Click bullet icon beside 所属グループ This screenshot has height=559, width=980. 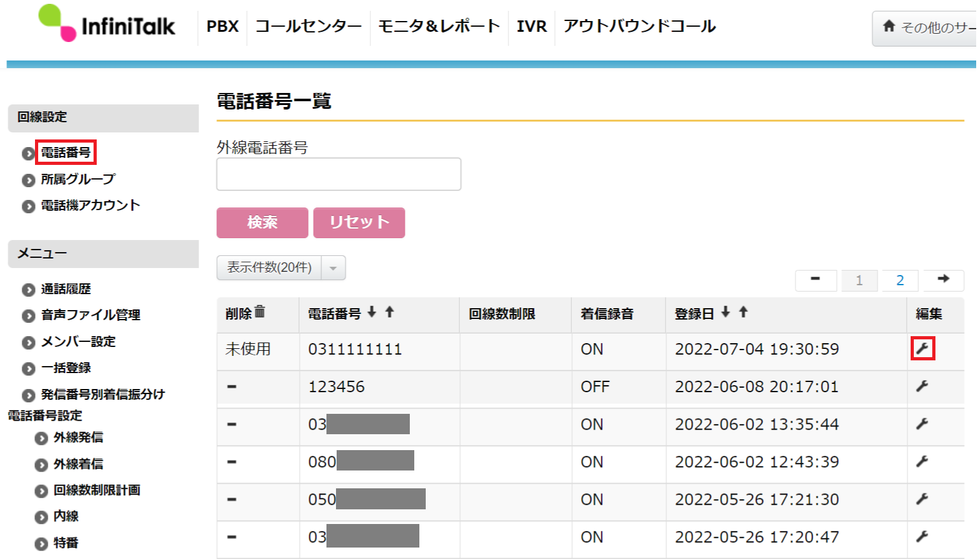[28, 180]
